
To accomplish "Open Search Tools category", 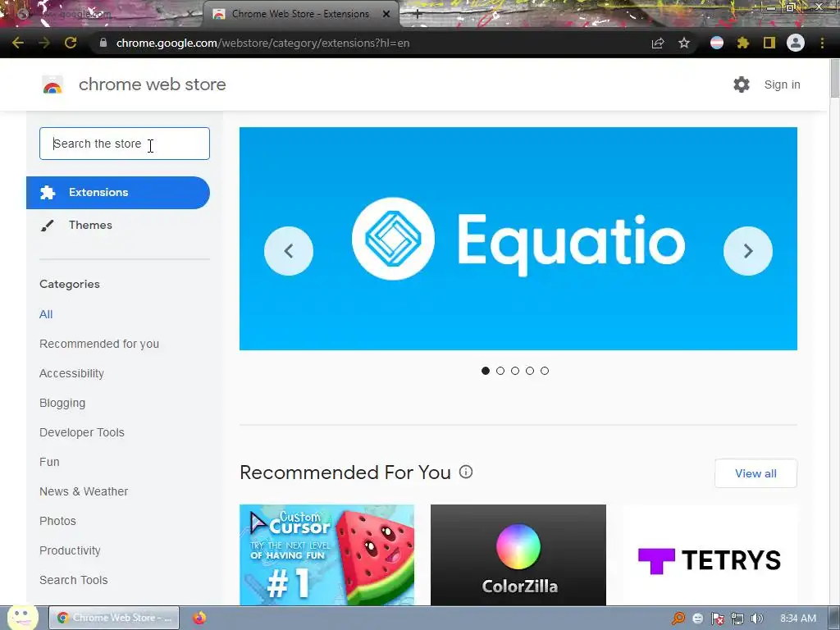I will coord(73,580).
